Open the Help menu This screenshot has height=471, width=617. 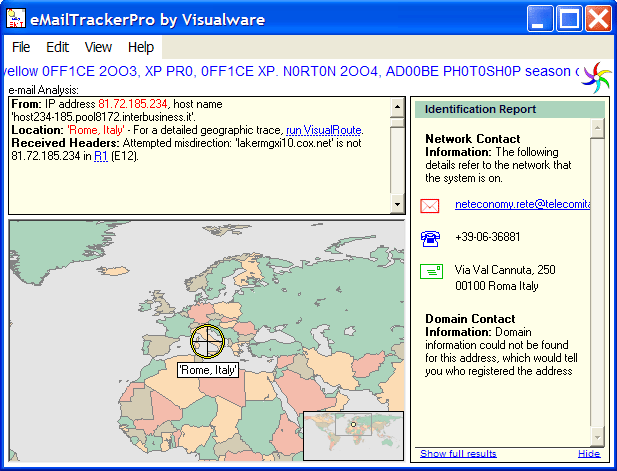point(141,47)
